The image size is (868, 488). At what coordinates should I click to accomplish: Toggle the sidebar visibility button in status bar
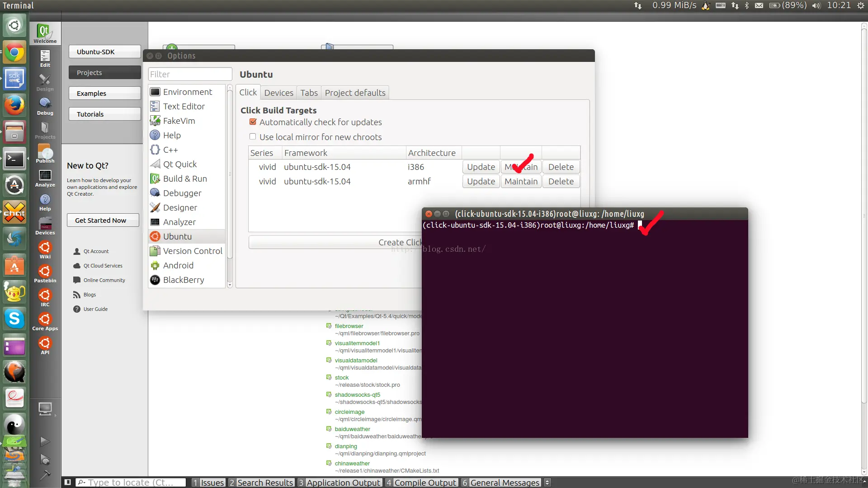(x=67, y=482)
